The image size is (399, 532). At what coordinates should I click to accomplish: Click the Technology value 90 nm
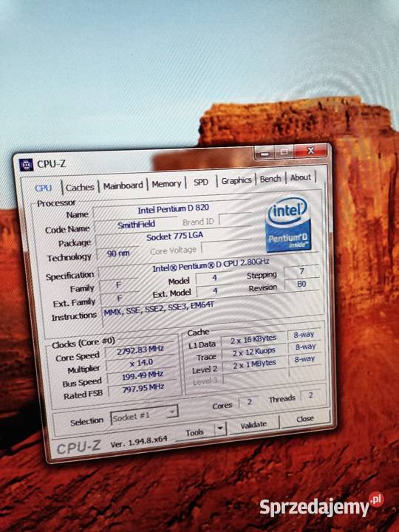pos(118,253)
